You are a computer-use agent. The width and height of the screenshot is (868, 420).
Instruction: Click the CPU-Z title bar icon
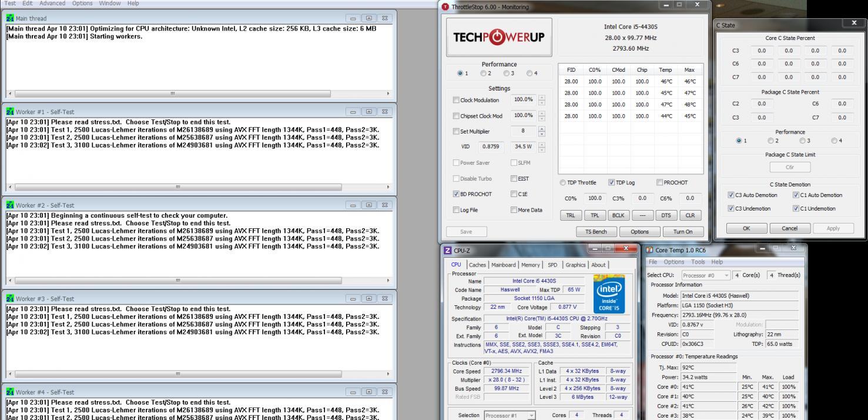(x=448, y=251)
